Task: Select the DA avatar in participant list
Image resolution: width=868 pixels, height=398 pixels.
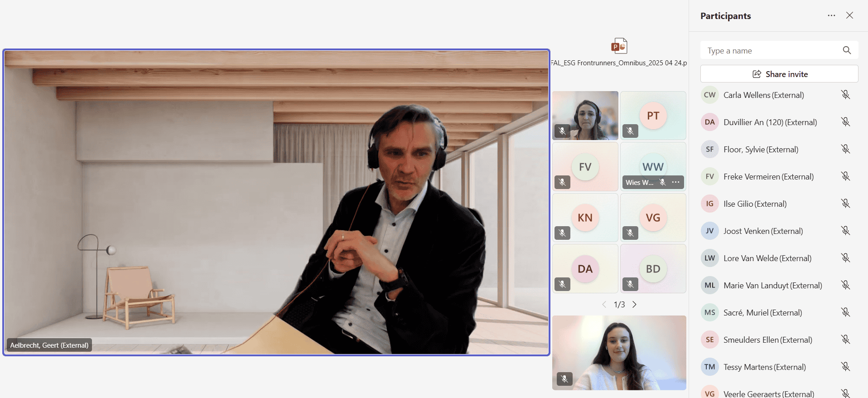Action: coord(710,122)
